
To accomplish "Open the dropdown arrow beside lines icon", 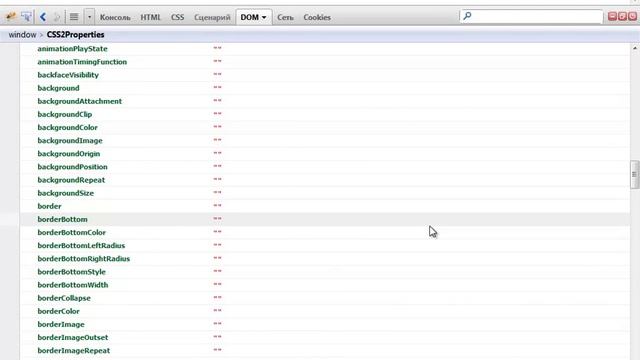I will 89,17.
